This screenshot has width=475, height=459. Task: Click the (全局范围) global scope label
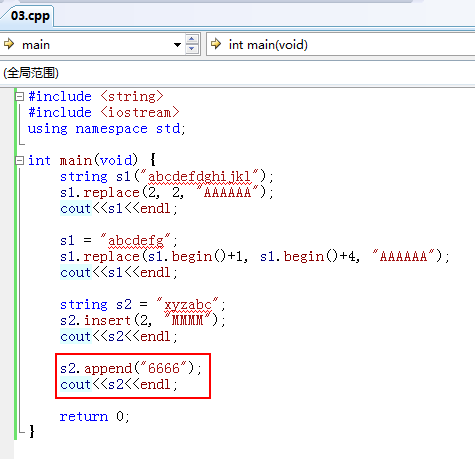coord(31,73)
